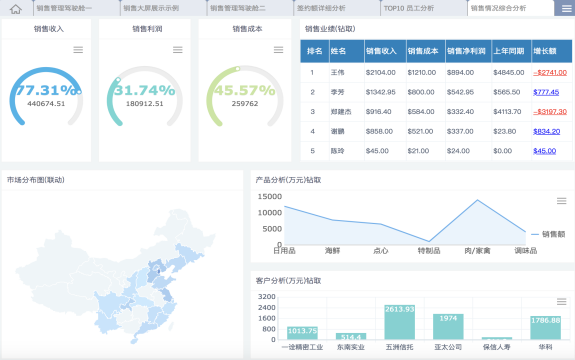The image size is (575, 360).
Task: Open the 销售成本 gauge menu icon
Action: pyautogui.click(x=278, y=50)
